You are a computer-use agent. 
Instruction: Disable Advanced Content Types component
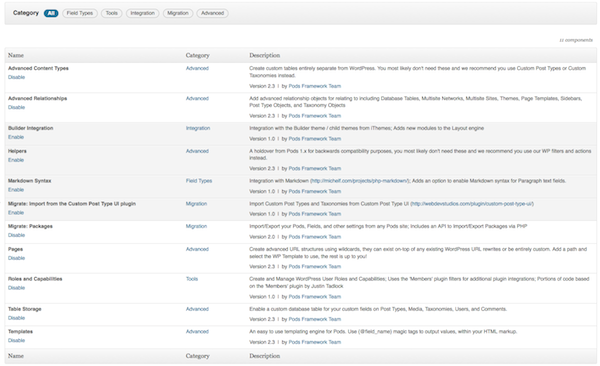pos(16,77)
